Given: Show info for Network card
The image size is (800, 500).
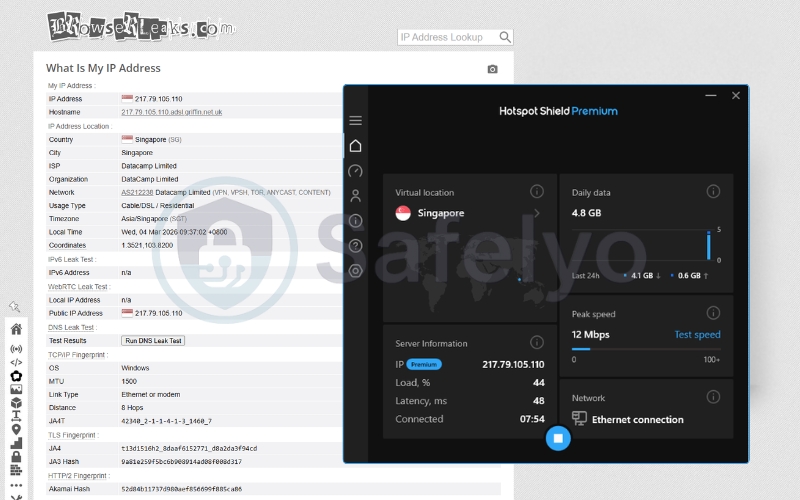Looking at the screenshot, I should pyautogui.click(x=713, y=396).
